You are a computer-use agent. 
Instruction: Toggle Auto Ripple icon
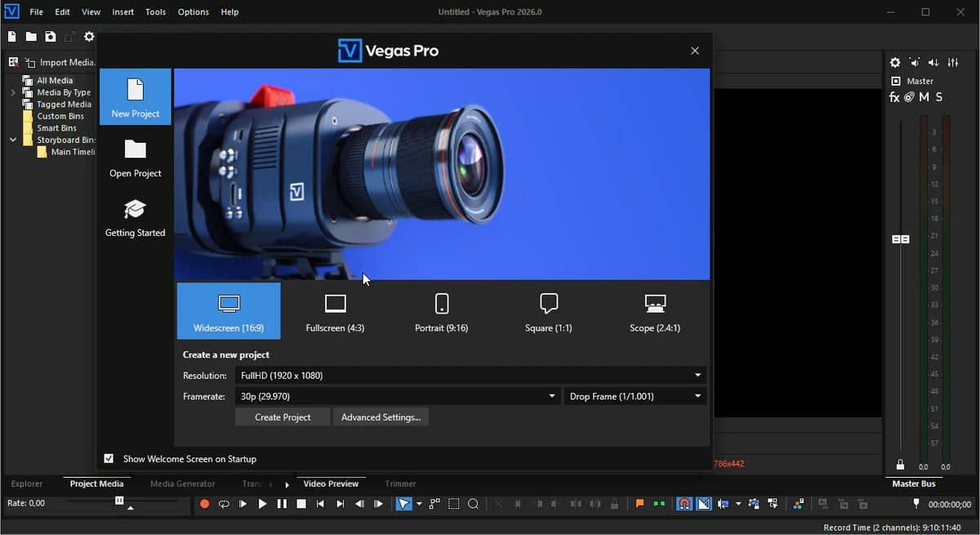point(724,504)
